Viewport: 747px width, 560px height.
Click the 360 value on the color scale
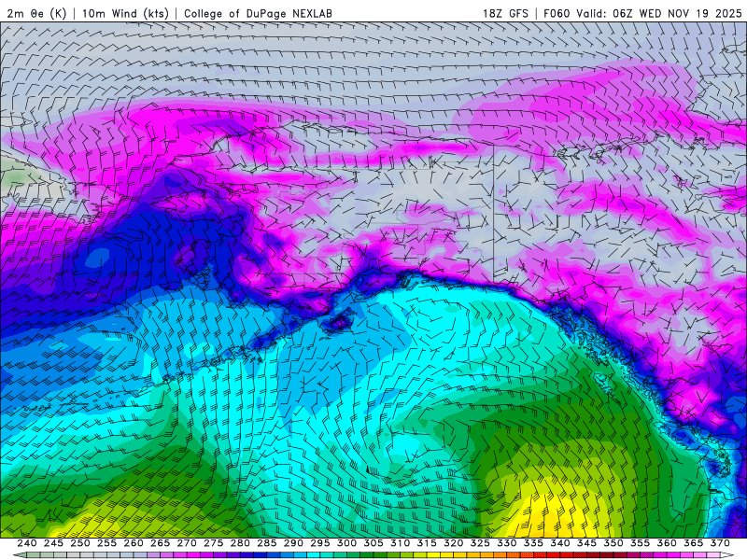tap(667, 543)
